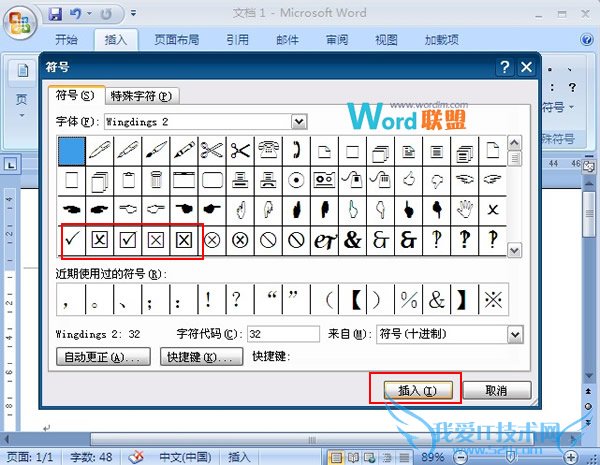
Task: Select the 'er' ligature symbol
Action: (x=324, y=240)
